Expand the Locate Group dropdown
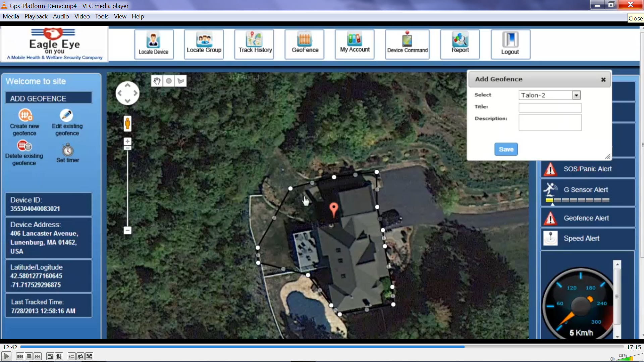Viewport: 644px width, 362px height. [204, 43]
